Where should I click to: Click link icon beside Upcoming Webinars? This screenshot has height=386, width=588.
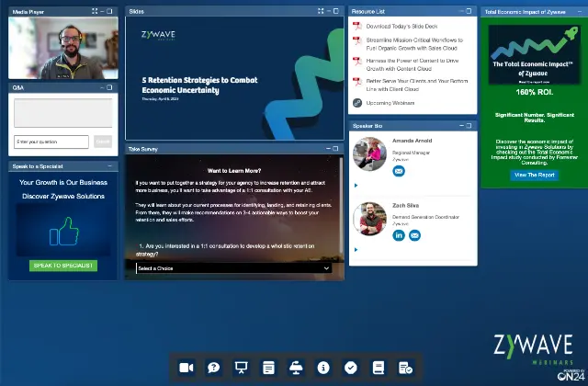coord(357,102)
